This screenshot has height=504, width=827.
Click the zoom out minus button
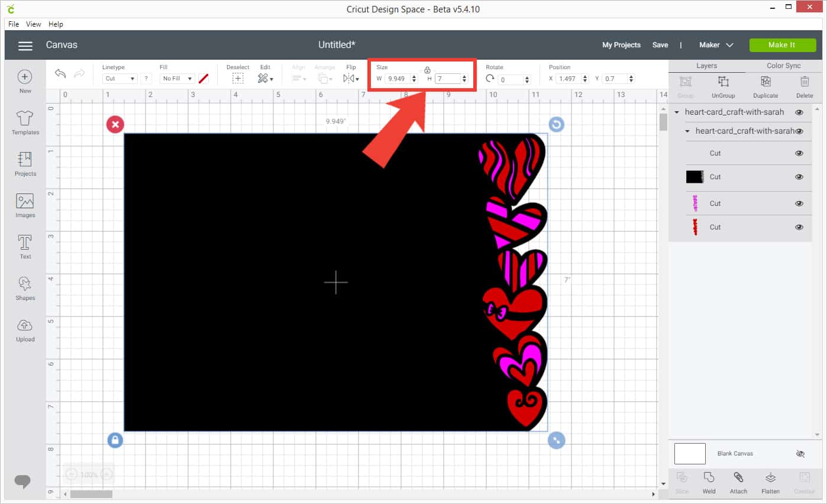(71, 474)
